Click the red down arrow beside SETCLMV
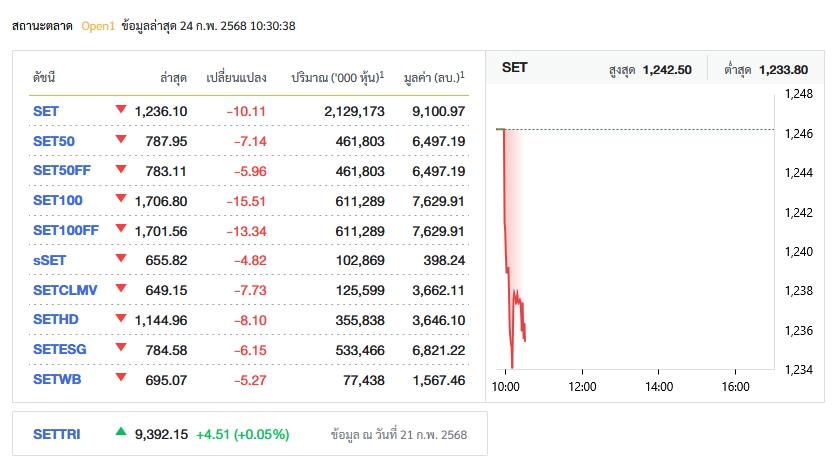The image size is (835, 465). coord(121,288)
